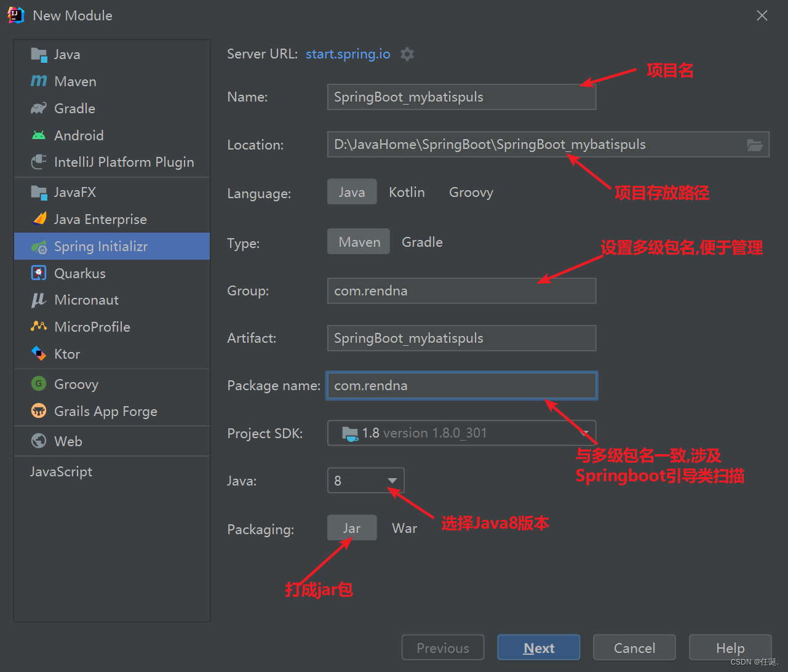Viewport: 788px width, 672px height.
Task: Select Gradle in the generators list
Action: pos(112,108)
